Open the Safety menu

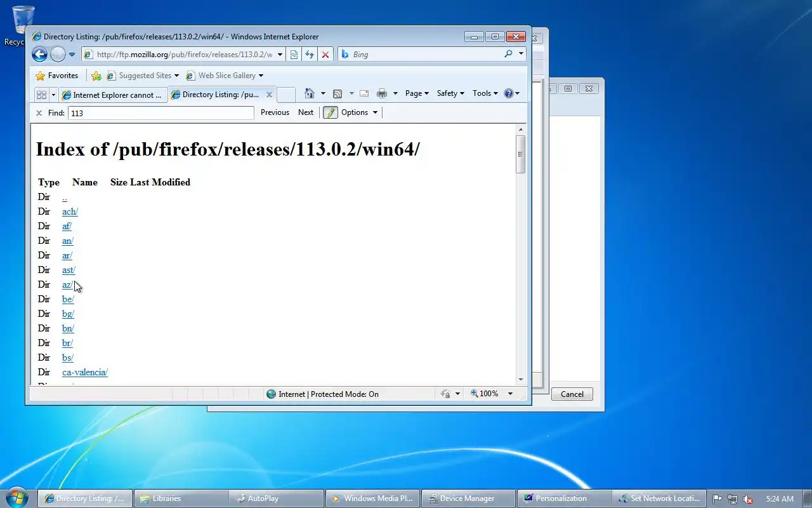(x=450, y=93)
